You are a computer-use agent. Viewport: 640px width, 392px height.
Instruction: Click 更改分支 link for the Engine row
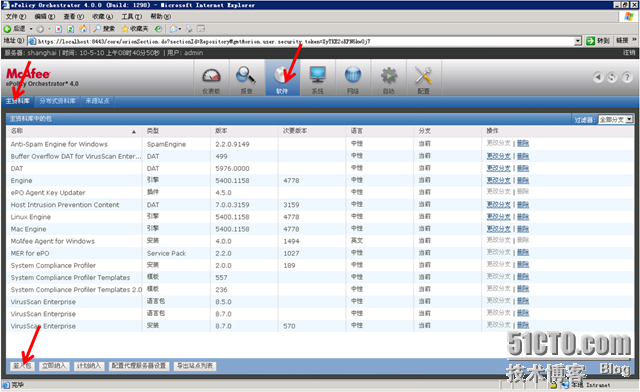(498, 180)
